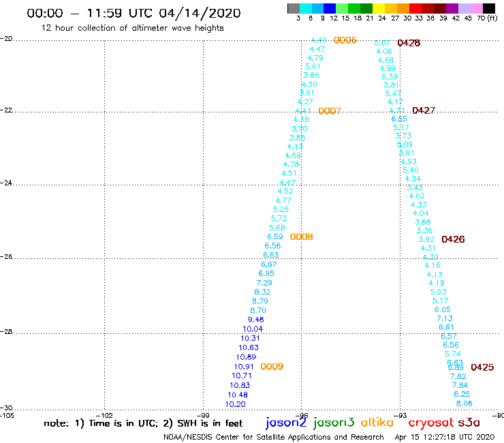Click the wave height value 5.73
504x443 pixels.
(279, 219)
